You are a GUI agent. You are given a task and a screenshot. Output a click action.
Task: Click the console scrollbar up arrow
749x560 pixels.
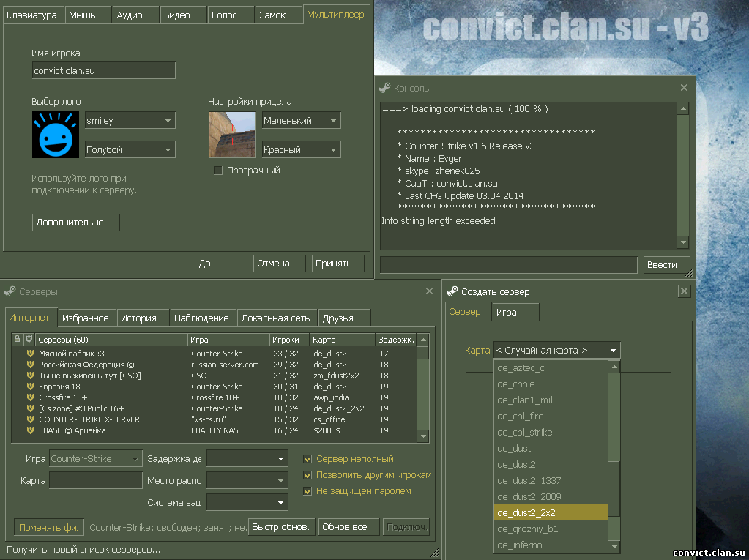(683, 109)
